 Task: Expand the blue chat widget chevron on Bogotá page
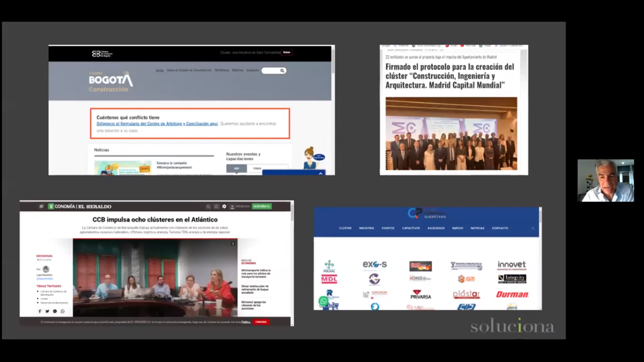tap(321, 173)
